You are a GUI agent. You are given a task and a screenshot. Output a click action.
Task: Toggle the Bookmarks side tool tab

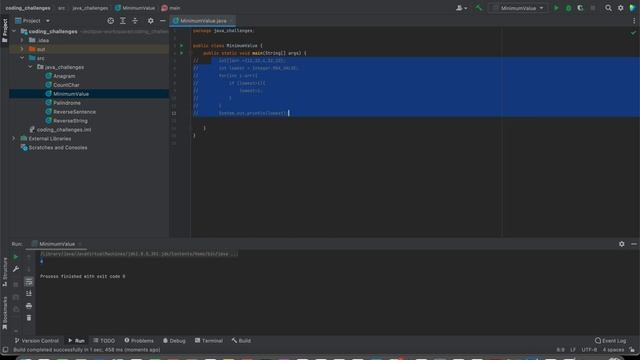(x=4, y=313)
